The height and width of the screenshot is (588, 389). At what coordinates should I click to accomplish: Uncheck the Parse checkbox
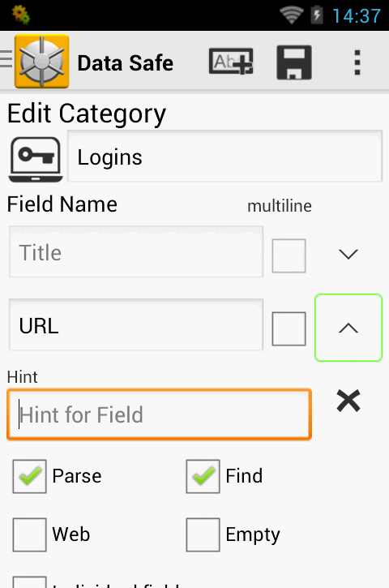[30, 476]
